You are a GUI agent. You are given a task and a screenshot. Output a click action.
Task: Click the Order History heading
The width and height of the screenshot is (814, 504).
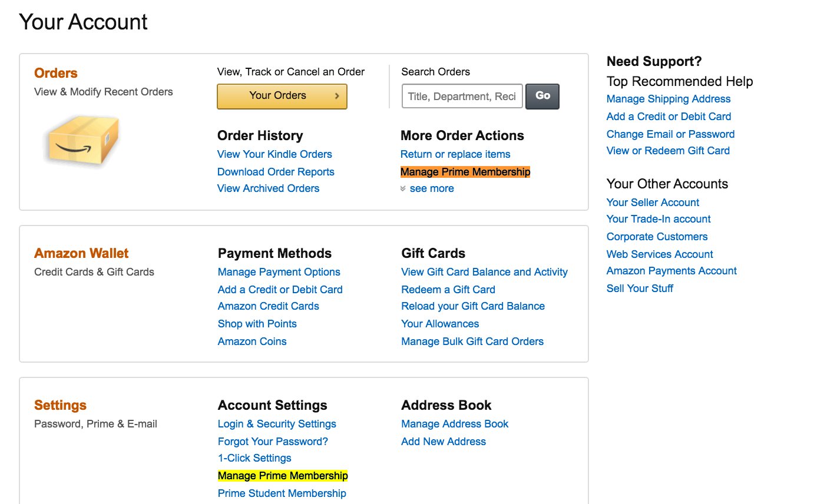pyautogui.click(x=260, y=135)
